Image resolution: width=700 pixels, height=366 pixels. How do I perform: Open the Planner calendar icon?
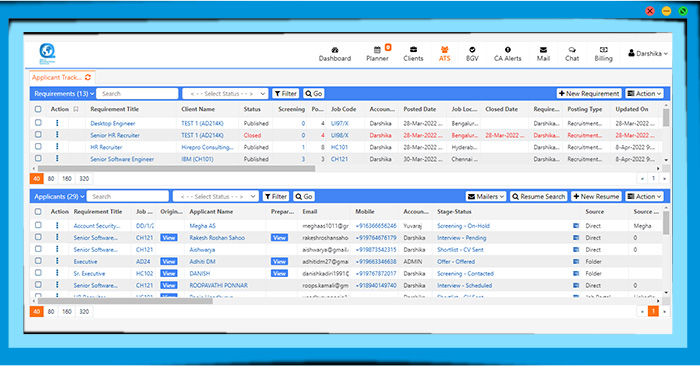(377, 50)
